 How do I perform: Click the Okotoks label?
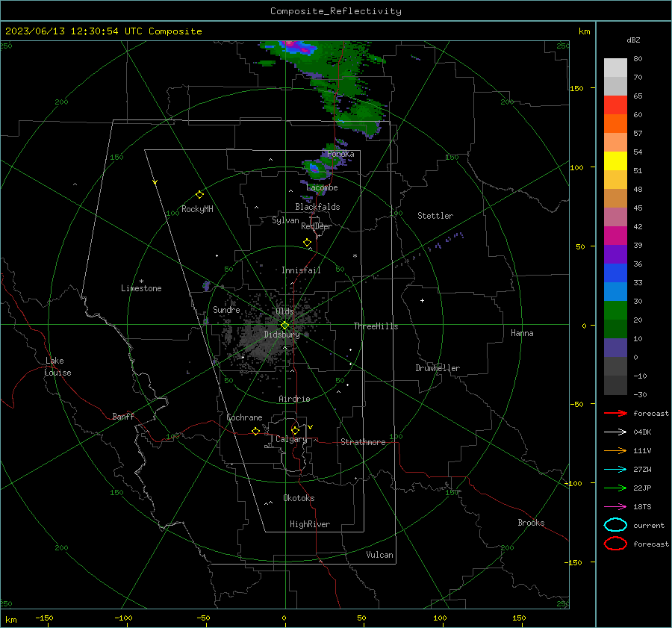(x=299, y=498)
